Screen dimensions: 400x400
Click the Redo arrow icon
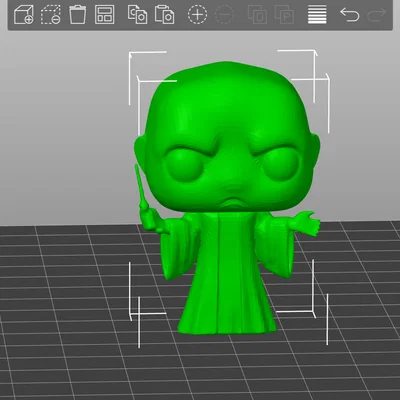tap(377, 15)
